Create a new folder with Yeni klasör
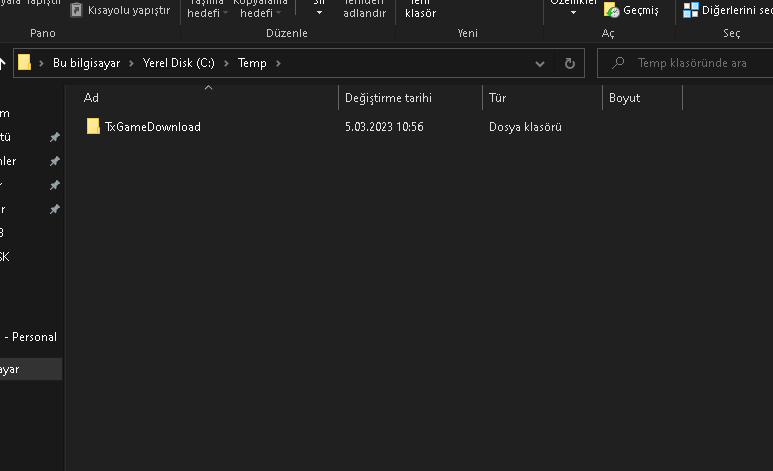This screenshot has width=773, height=471. (421, 10)
